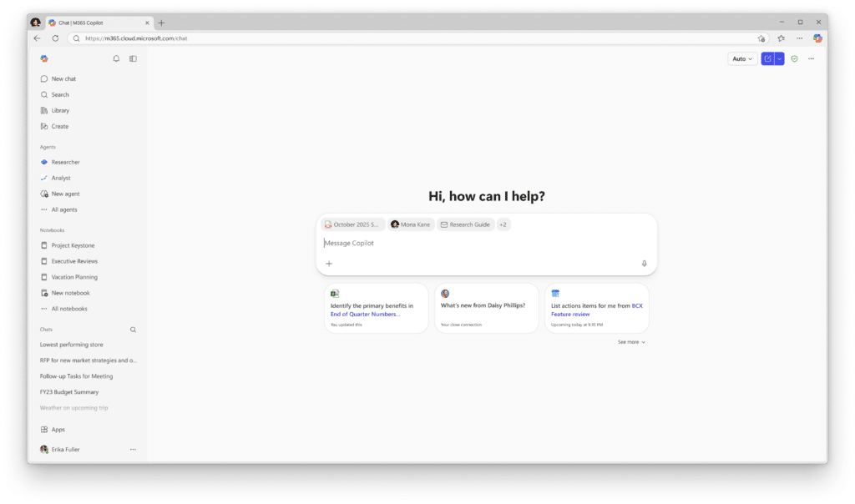Click the green shield protection icon
855x504 pixels.
pyautogui.click(x=794, y=58)
